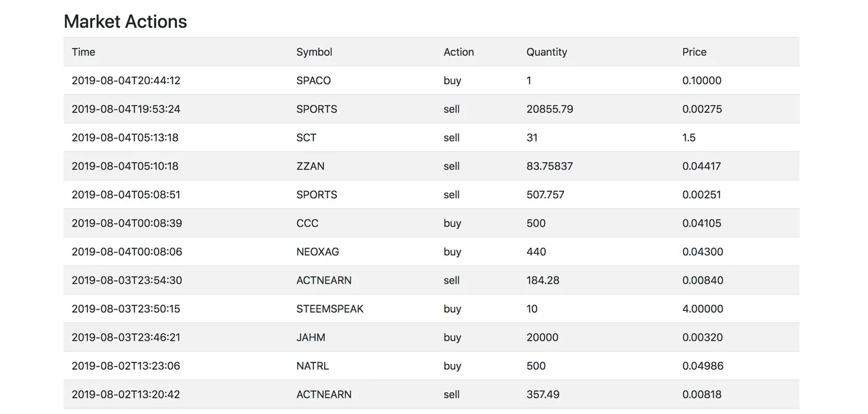The image size is (868, 414).
Task: Select price value 4.00000
Action: click(703, 309)
